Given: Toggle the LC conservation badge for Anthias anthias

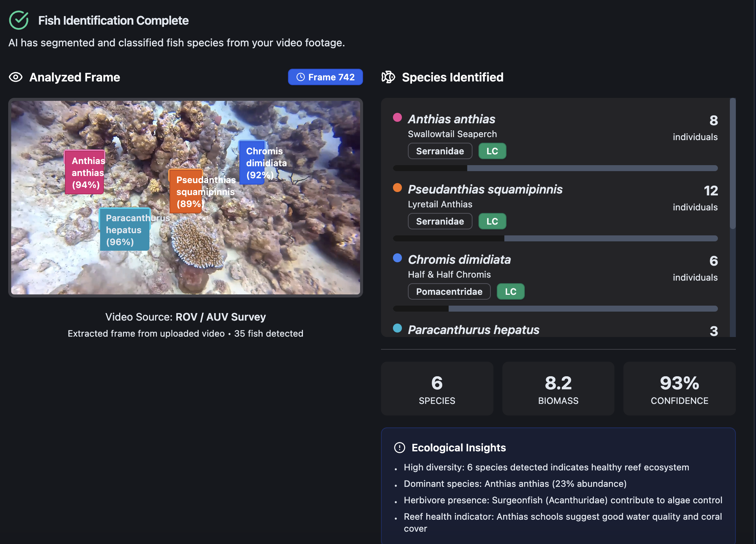Looking at the screenshot, I should tap(492, 151).
